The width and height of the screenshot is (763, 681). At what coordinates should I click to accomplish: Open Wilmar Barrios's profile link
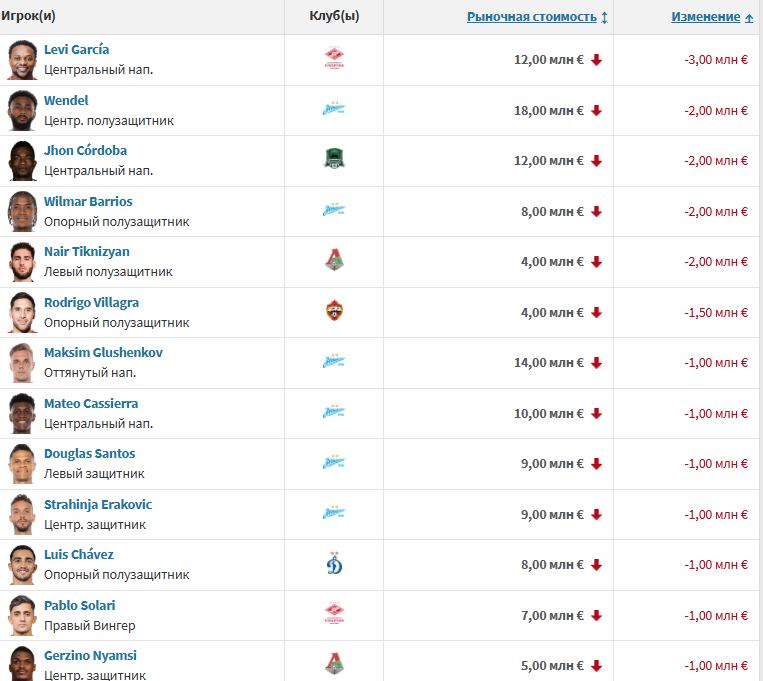click(88, 201)
